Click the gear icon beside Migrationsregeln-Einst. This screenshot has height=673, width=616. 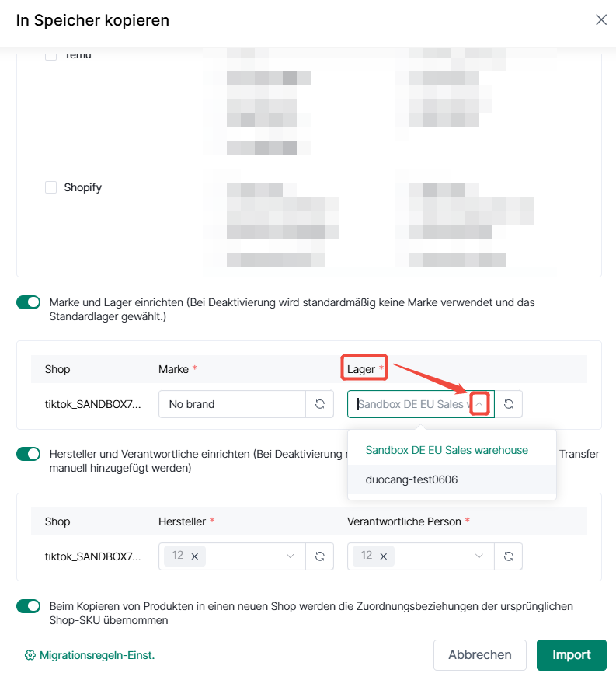tap(30, 655)
